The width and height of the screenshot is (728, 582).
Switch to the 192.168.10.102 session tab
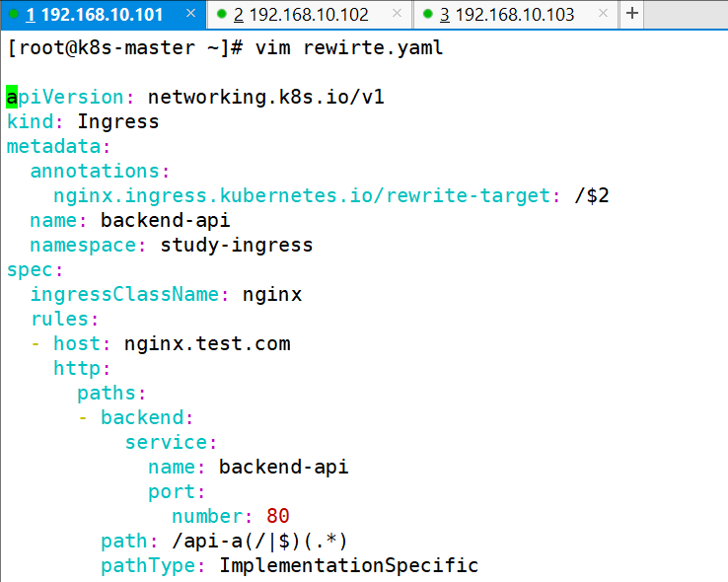309,15
